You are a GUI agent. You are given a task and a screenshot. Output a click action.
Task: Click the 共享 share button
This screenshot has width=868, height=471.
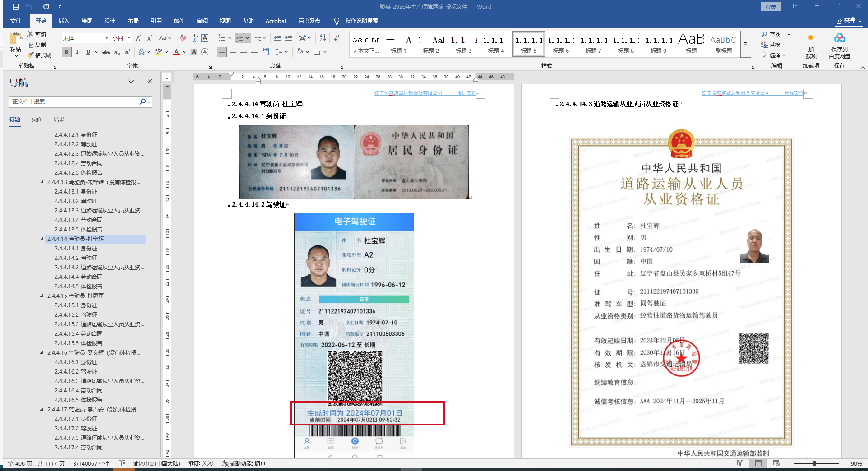click(848, 21)
